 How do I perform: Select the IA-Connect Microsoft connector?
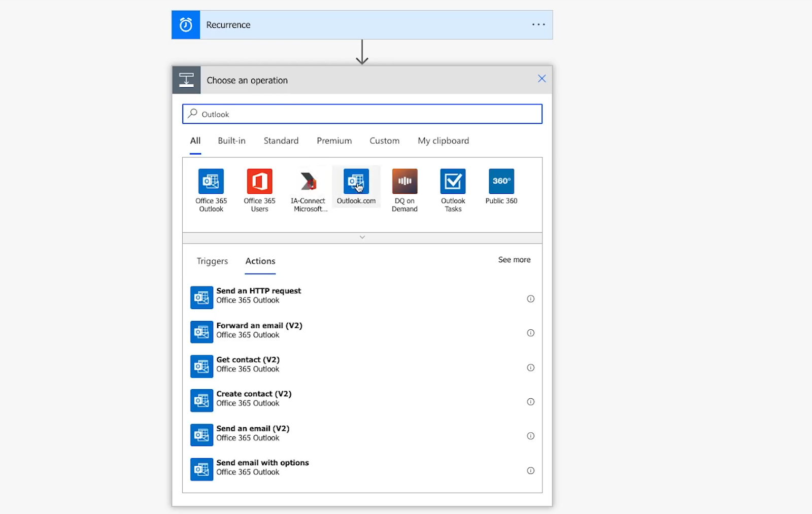coord(308,190)
